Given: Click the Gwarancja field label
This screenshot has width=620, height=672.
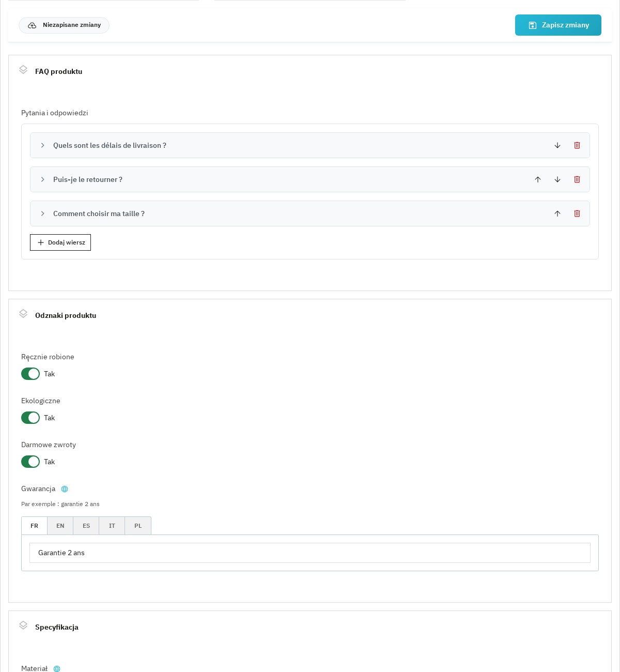Looking at the screenshot, I should click(x=38, y=488).
